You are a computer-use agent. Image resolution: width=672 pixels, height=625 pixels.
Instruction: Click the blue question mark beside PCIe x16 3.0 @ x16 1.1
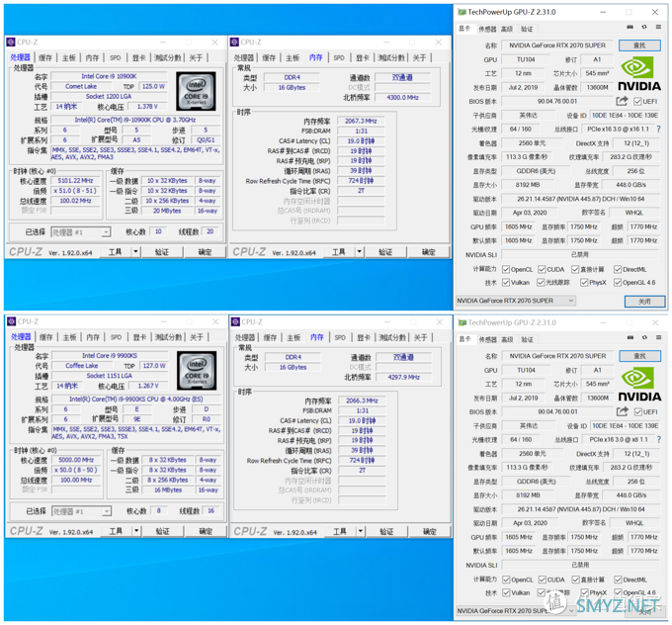[x=659, y=129]
